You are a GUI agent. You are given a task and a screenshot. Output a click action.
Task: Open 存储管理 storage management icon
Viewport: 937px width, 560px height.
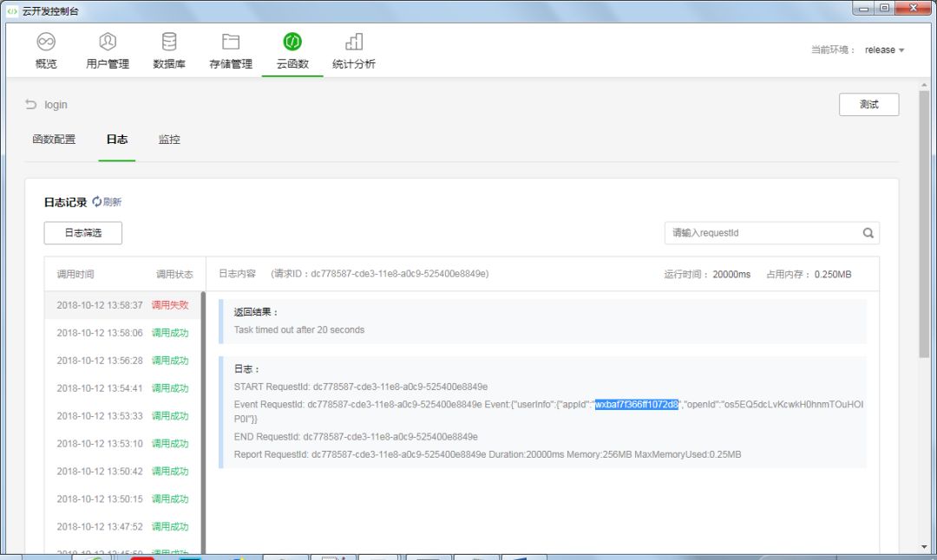(231, 42)
